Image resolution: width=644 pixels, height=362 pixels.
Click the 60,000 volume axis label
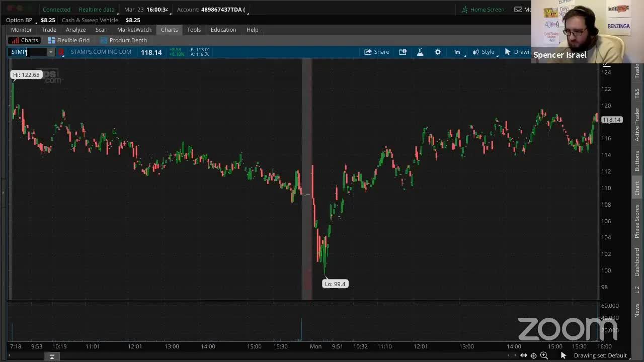click(x=610, y=306)
